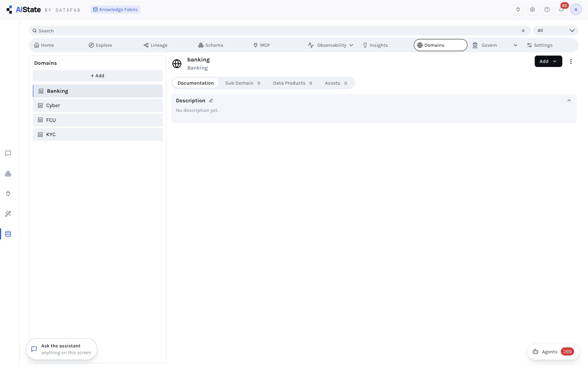Open the three-dot more options menu

coord(571,61)
